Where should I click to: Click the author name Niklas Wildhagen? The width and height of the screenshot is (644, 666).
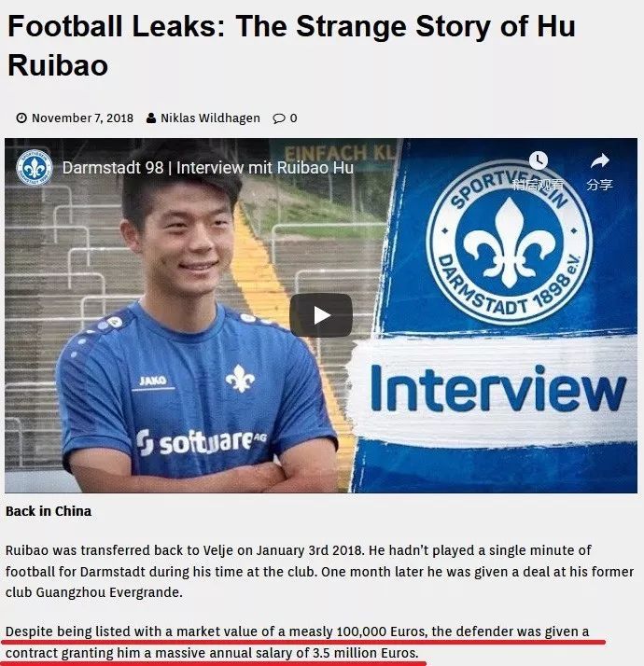[x=210, y=118]
